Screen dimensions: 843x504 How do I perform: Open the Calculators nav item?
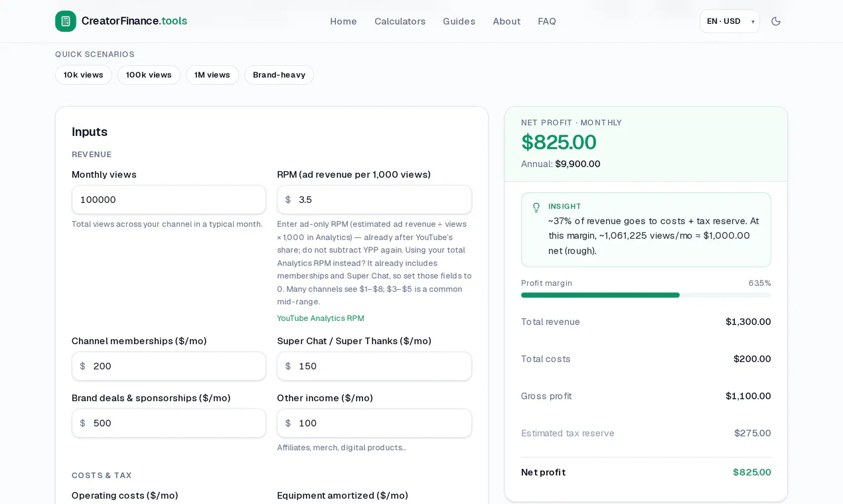click(x=400, y=21)
